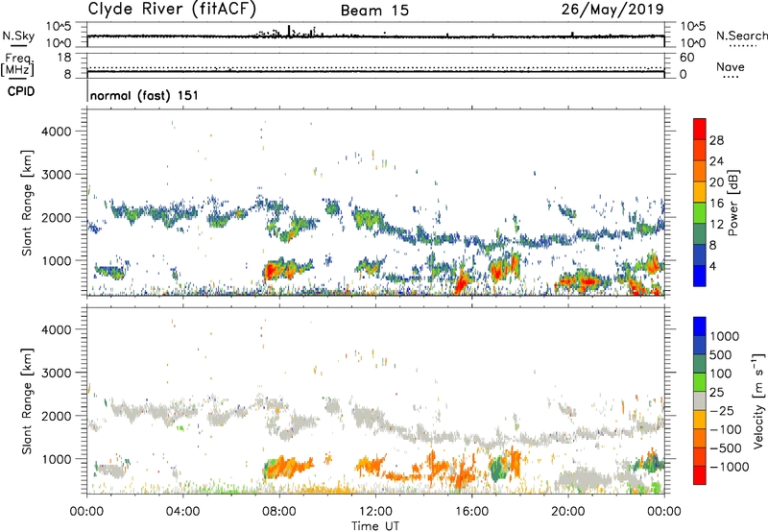Pick the bright blue bottom power colorbar segment
The height and width of the screenshot is (532, 768).
(700, 277)
